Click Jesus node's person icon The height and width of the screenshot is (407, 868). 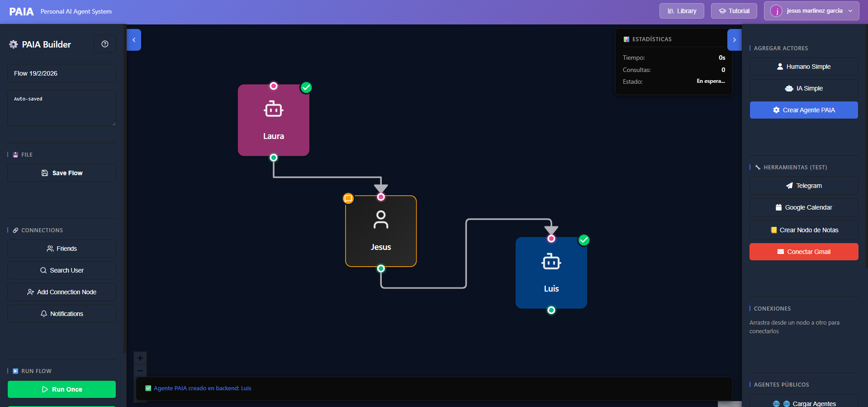(381, 220)
